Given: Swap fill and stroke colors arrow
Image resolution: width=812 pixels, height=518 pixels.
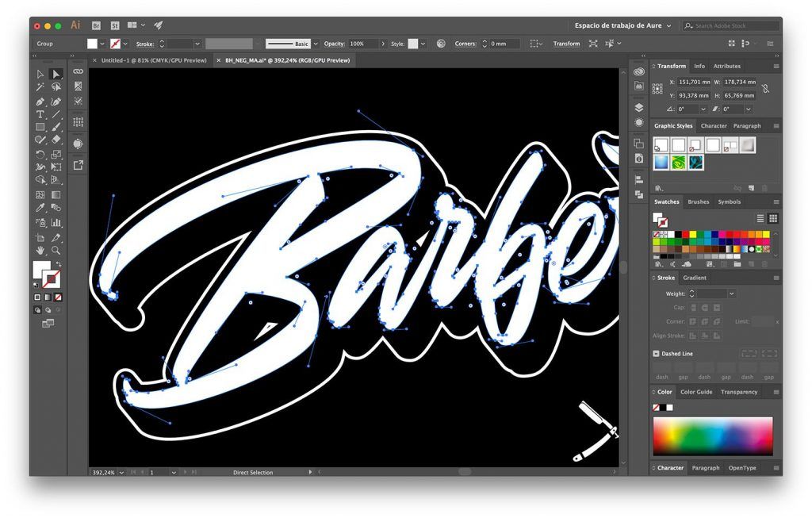Looking at the screenshot, I should [x=59, y=264].
